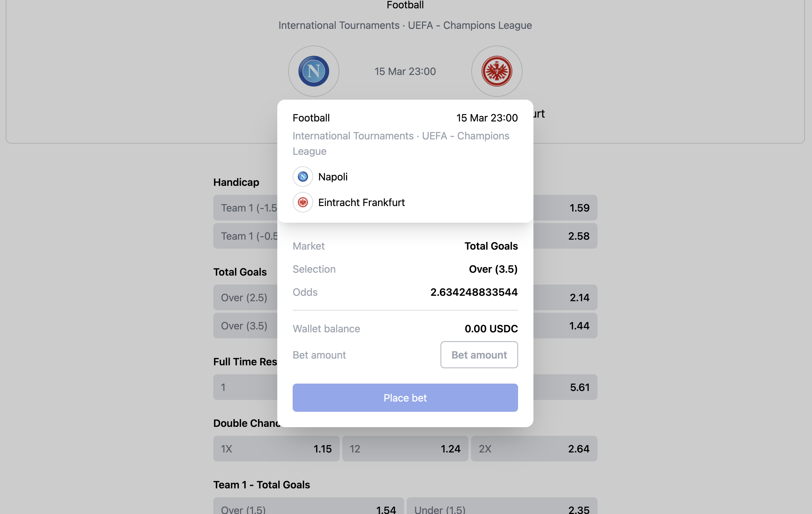Select full time result option 1
The image size is (812, 514).
coord(245,387)
